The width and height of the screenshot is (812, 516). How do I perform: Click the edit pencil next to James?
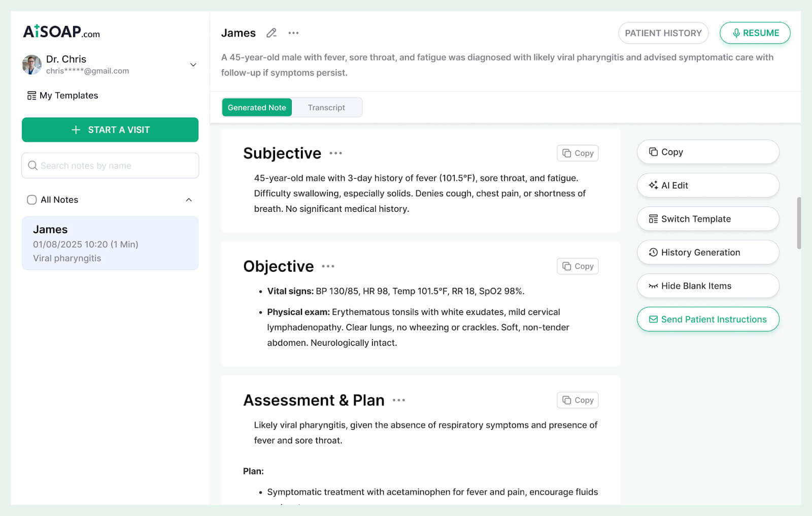(x=272, y=33)
